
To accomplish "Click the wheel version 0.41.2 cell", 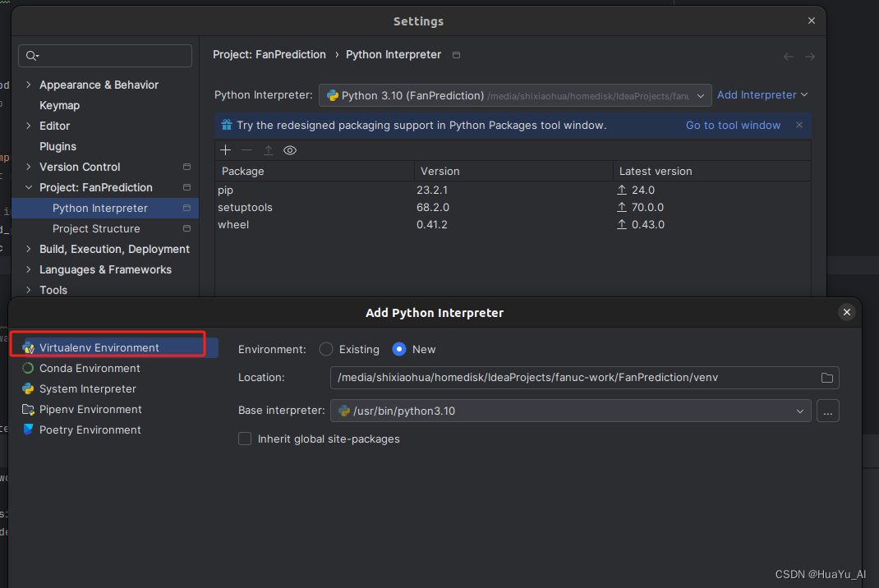I will tap(431, 224).
